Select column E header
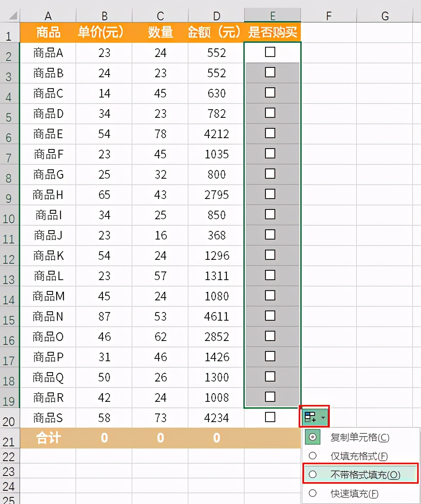 (x=272, y=16)
